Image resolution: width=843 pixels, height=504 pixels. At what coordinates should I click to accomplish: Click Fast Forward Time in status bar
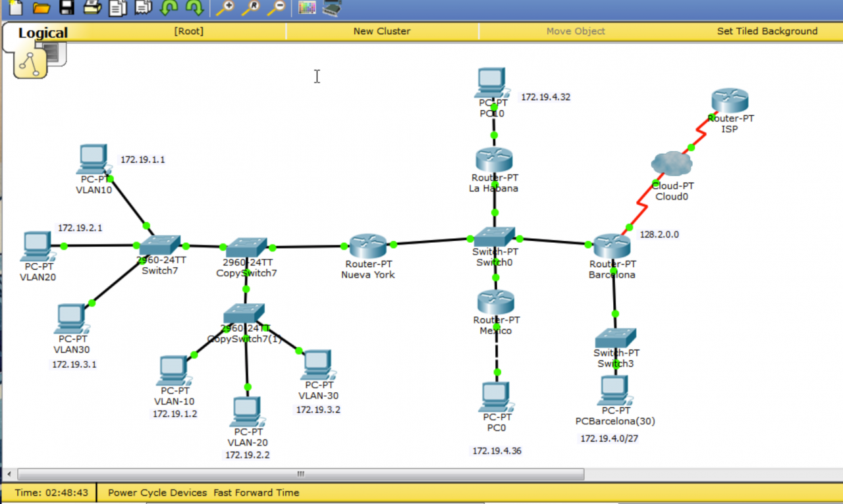[256, 492]
